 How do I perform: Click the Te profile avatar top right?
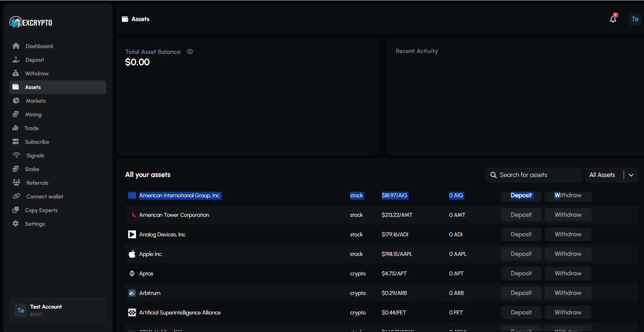click(635, 19)
